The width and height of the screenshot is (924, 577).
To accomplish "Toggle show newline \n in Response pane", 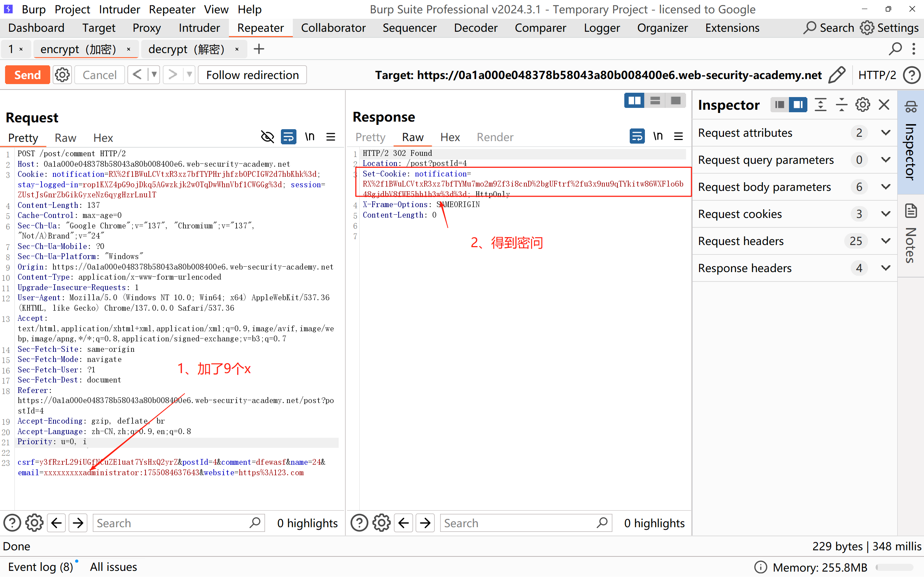I will coord(658,136).
